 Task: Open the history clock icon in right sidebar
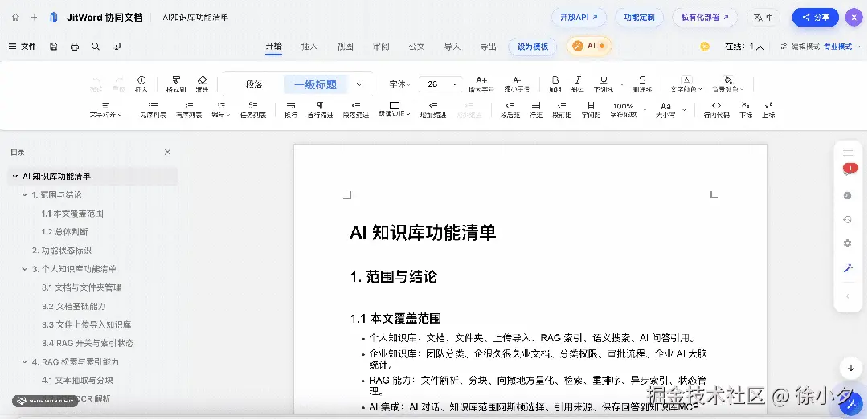(x=848, y=220)
